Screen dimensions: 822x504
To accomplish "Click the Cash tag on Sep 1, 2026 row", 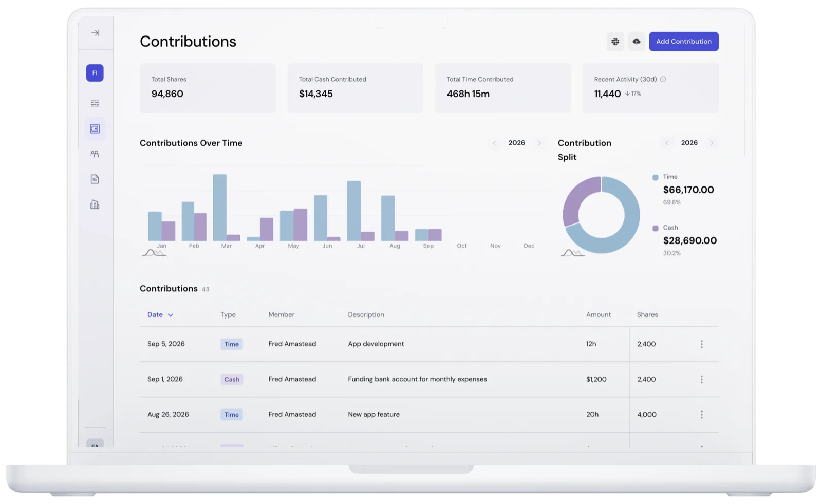I will tap(232, 379).
